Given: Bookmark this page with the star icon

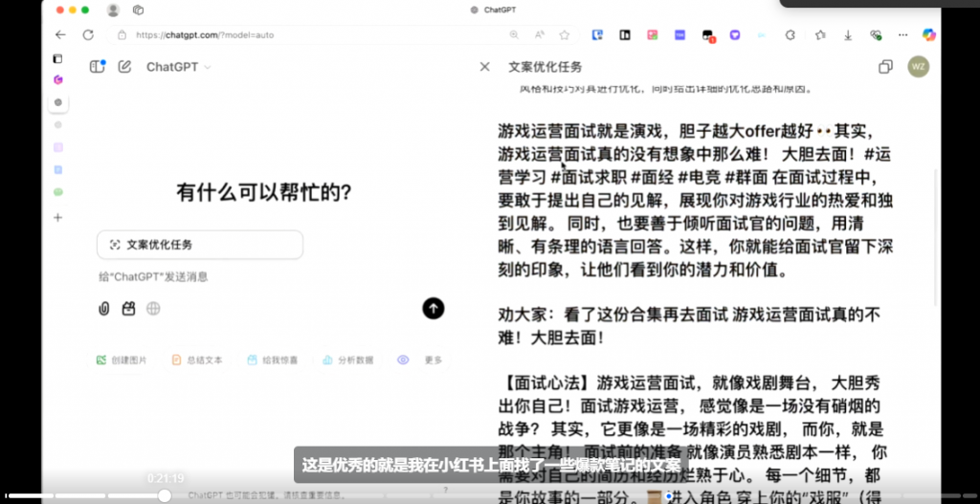Looking at the screenshot, I should tap(565, 34).
